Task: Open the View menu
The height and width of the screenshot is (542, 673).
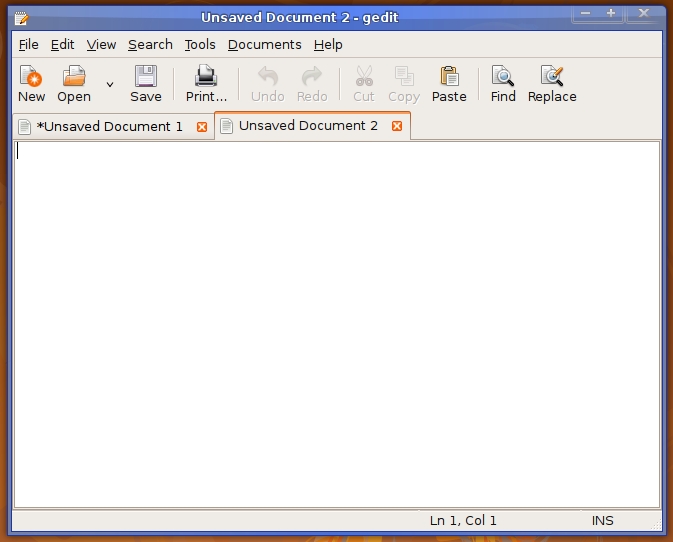Action: [101, 45]
